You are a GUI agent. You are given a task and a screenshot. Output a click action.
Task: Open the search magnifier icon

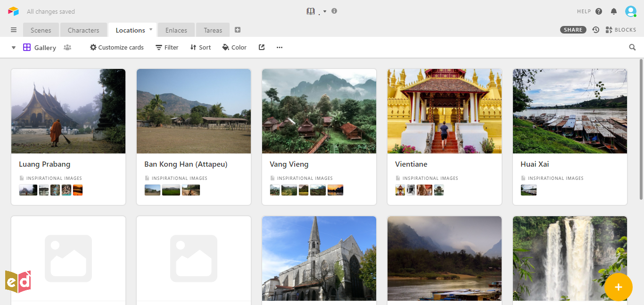tap(632, 47)
